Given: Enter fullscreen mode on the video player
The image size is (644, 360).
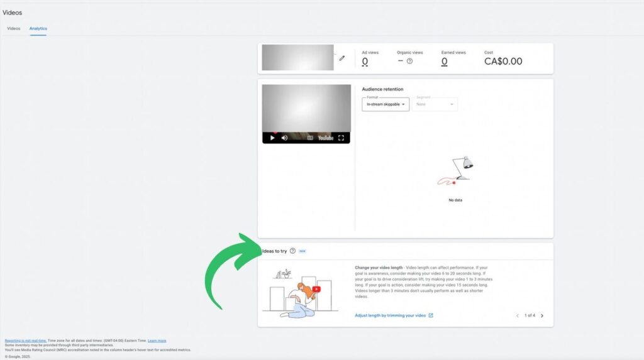Looking at the screenshot, I should pos(341,138).
